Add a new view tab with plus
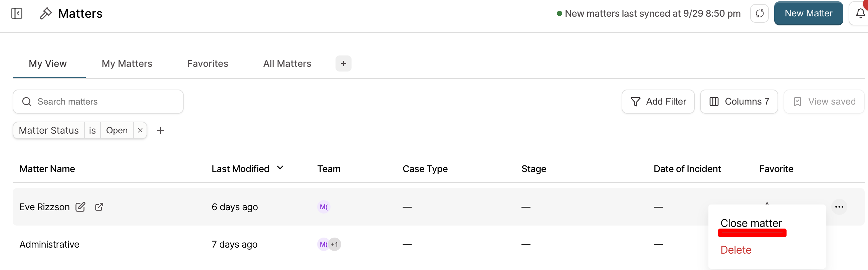The width and height of the screenshot is (868, 270). click(343, 64)
